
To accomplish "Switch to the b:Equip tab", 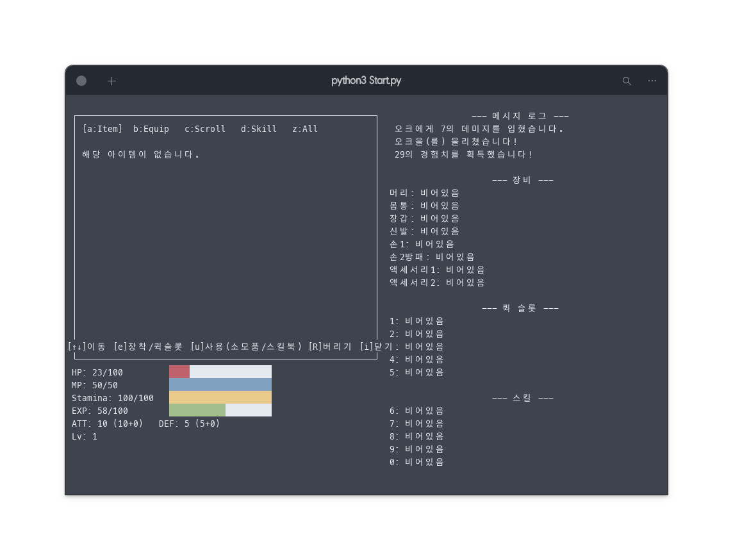I will [151, 129].
